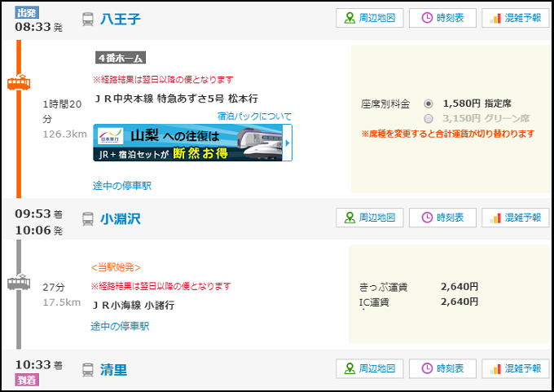Click the train icon beside 小淵沢
Viewport: 554px width, 392px height.
coord(88,218)
